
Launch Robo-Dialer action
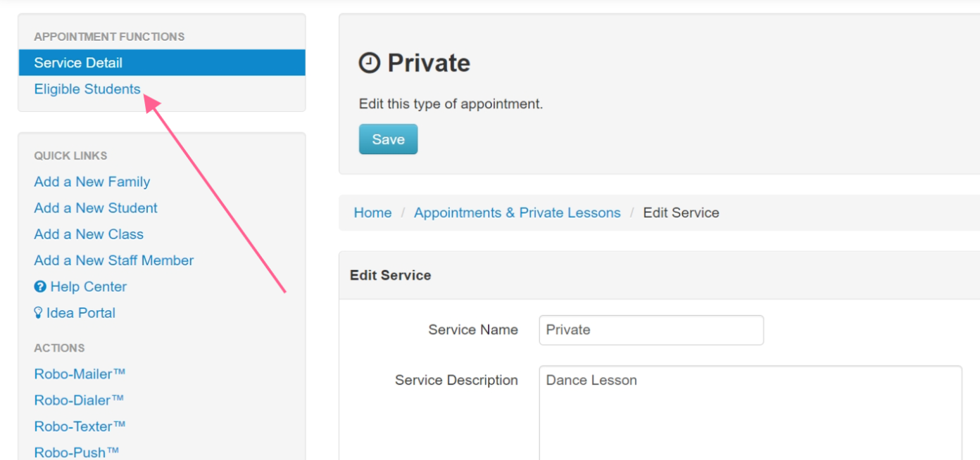click(x=79, y=400)
